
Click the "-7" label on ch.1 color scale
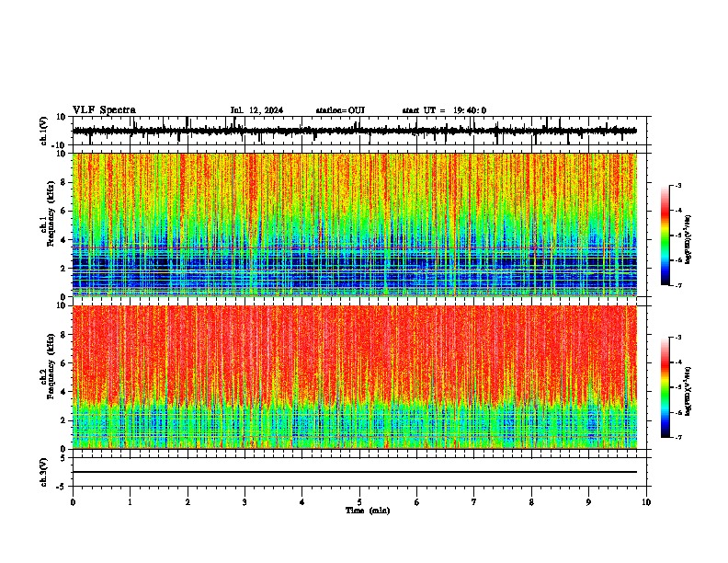(x=678, y=285)
